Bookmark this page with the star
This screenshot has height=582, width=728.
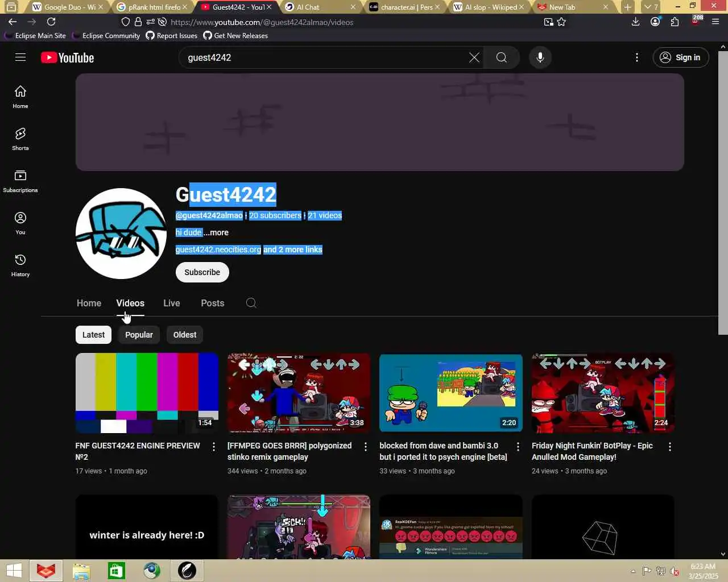[x=562, y=22]
